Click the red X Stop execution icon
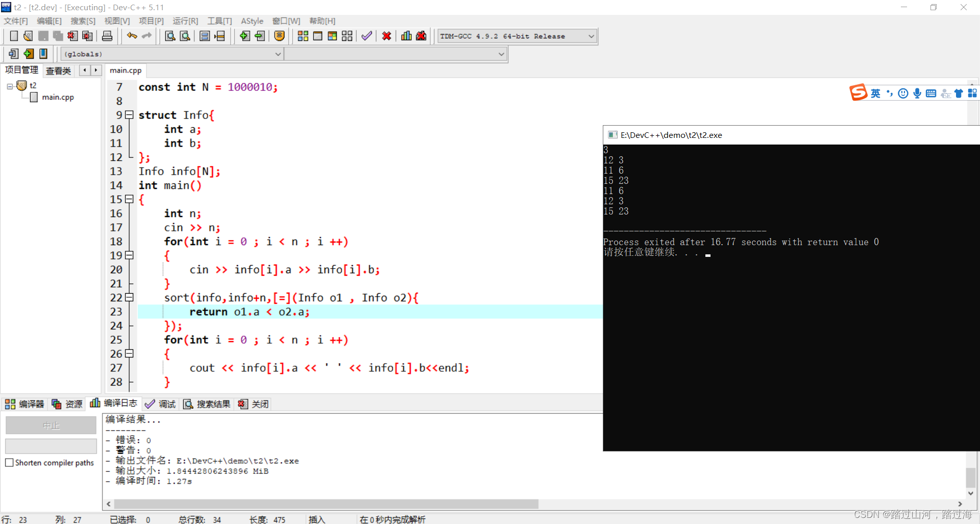Viewport: 980px width, 524px height. pyautogui.click(x=387, y=36)
